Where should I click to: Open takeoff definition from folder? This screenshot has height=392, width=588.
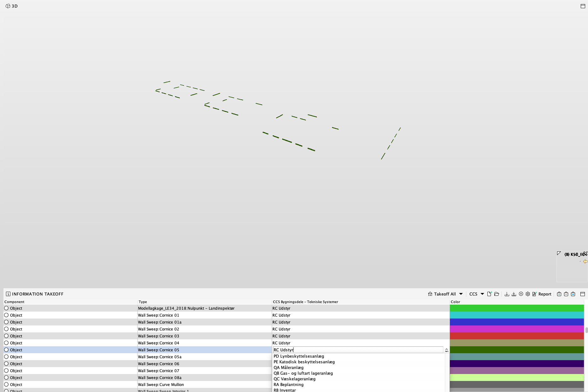click(497, 294)
